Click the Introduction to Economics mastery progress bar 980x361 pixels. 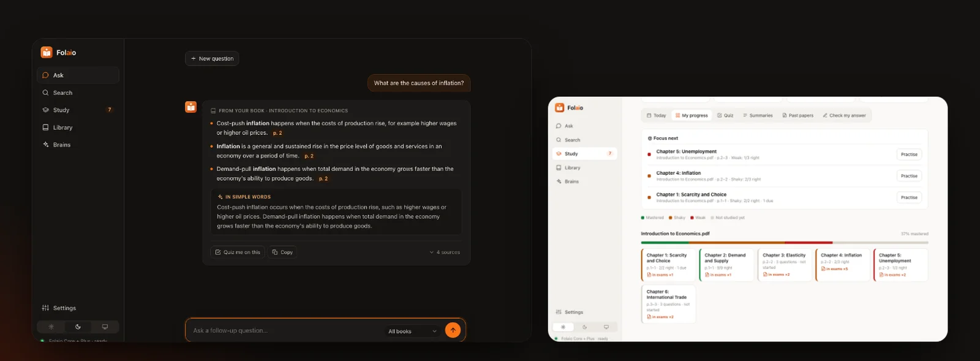(x=785, y=243)
